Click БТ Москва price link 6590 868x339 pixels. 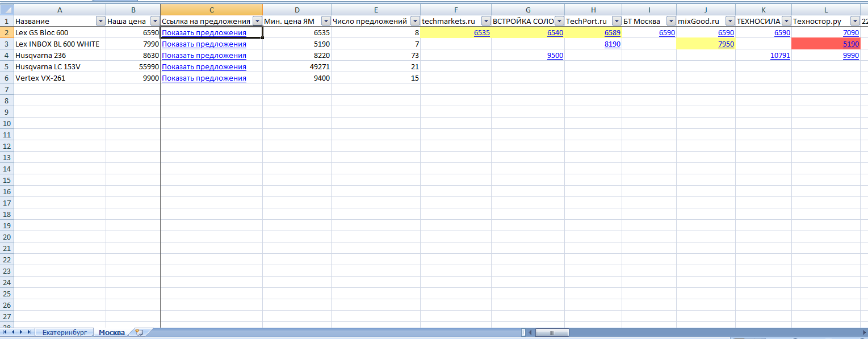click(667, 33)
